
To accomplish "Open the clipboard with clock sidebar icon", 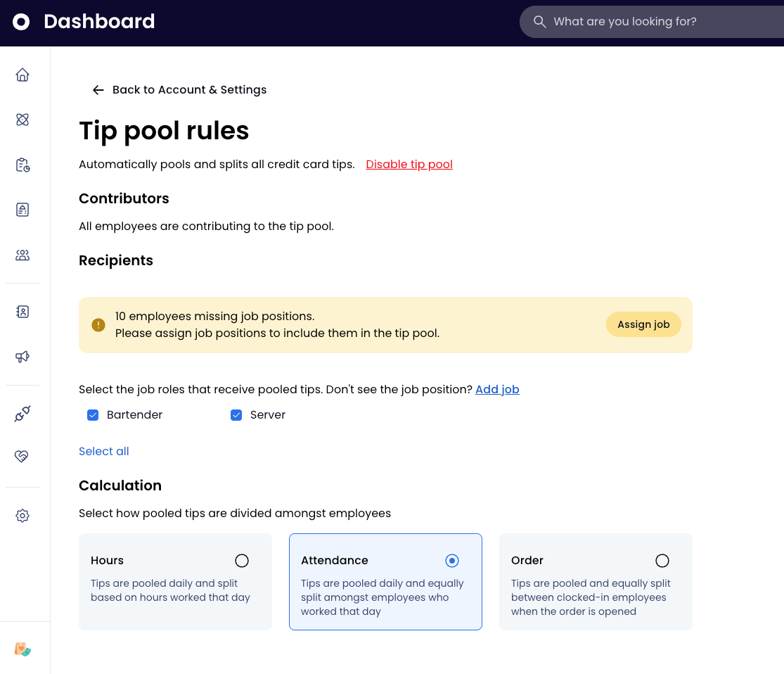I will (23, 165).
